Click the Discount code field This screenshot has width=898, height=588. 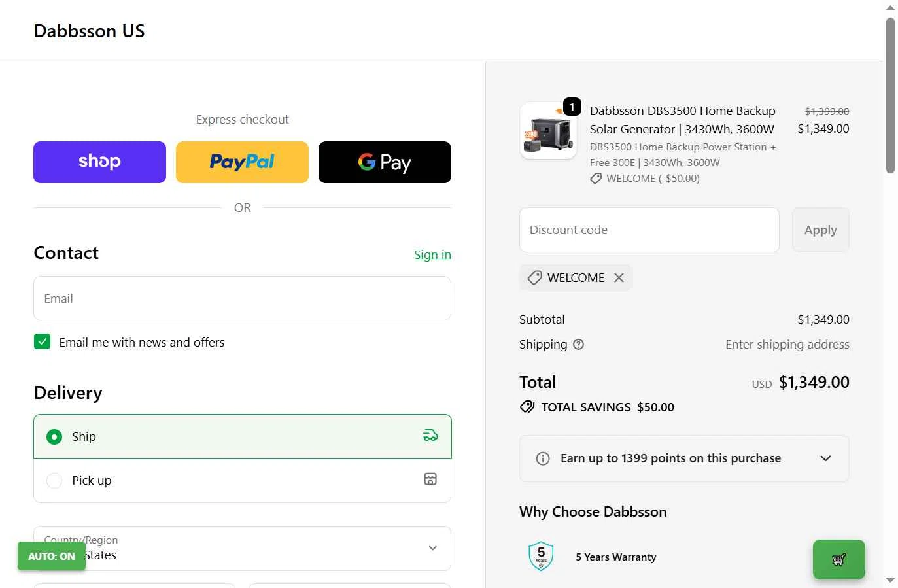tap(649, 230)
